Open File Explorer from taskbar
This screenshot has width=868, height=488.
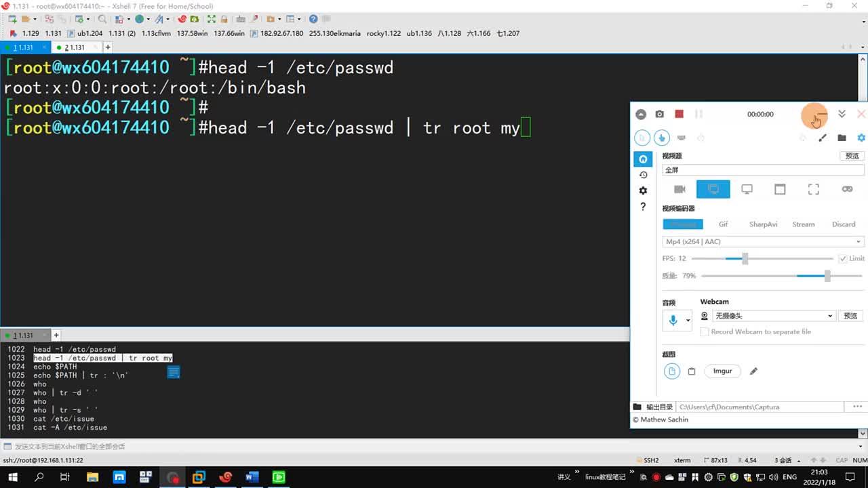(92, 477)
